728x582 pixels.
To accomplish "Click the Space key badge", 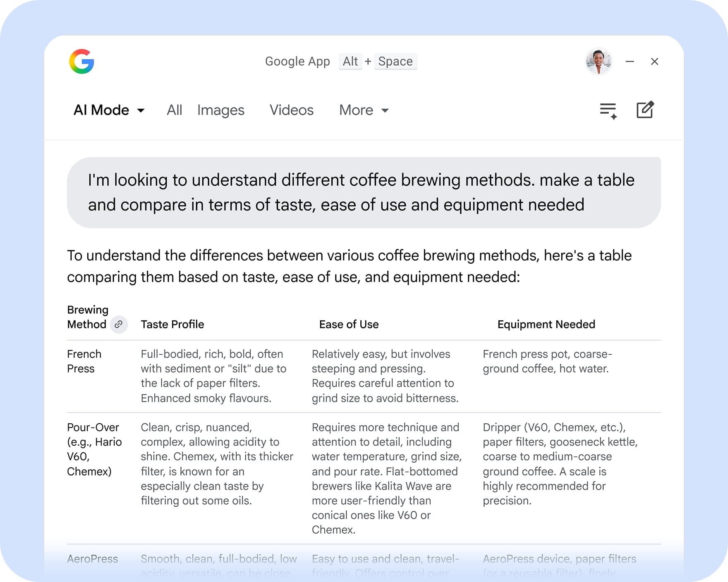I will click(395, 61).
